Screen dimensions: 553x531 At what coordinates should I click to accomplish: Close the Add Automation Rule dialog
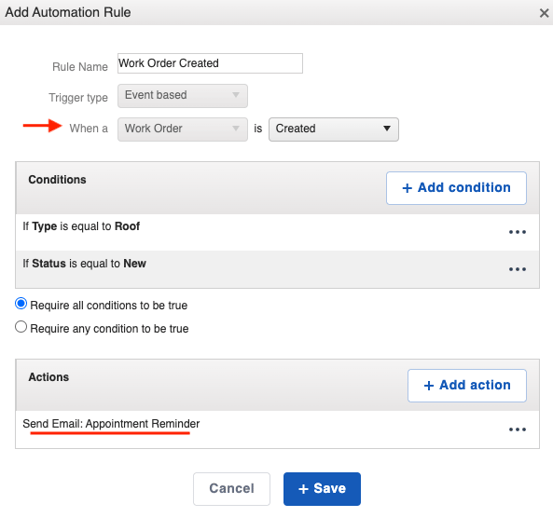tap(544, 13)
